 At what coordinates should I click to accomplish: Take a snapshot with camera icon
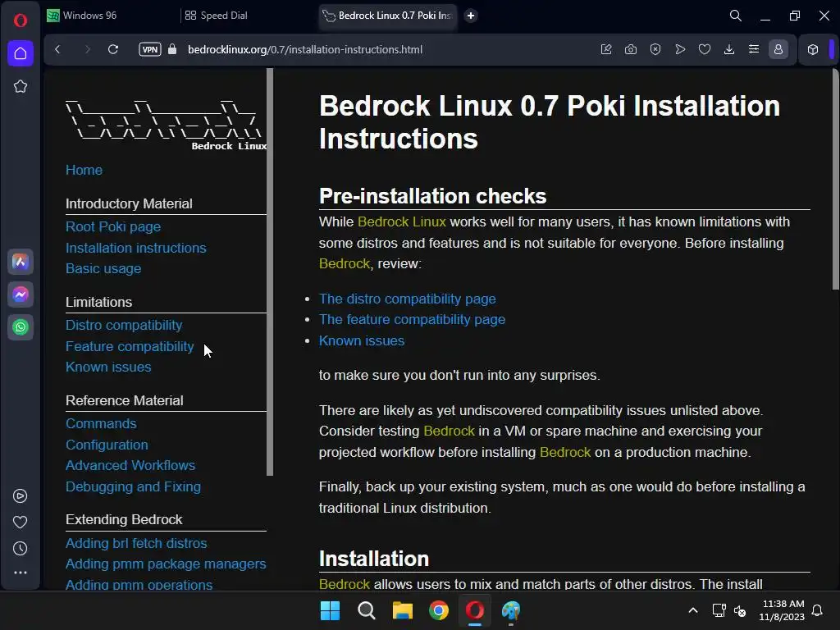click(631, 49)
